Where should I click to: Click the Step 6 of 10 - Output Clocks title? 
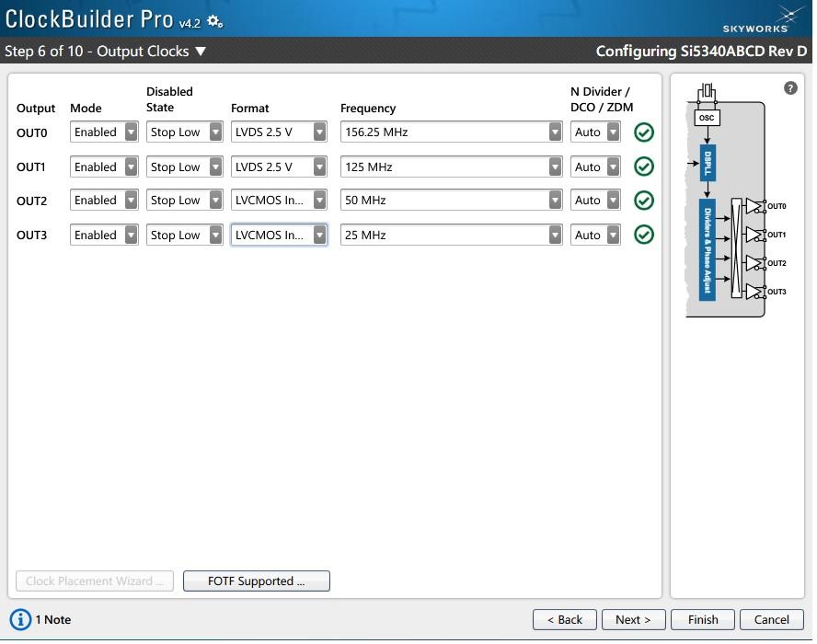pos(97,52)
